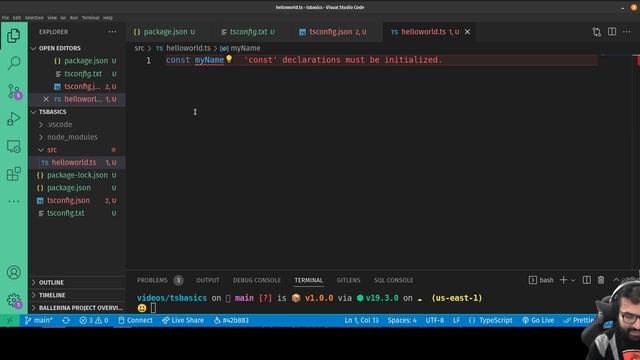Change indentation via Spaces: 4

pos(402,320)
